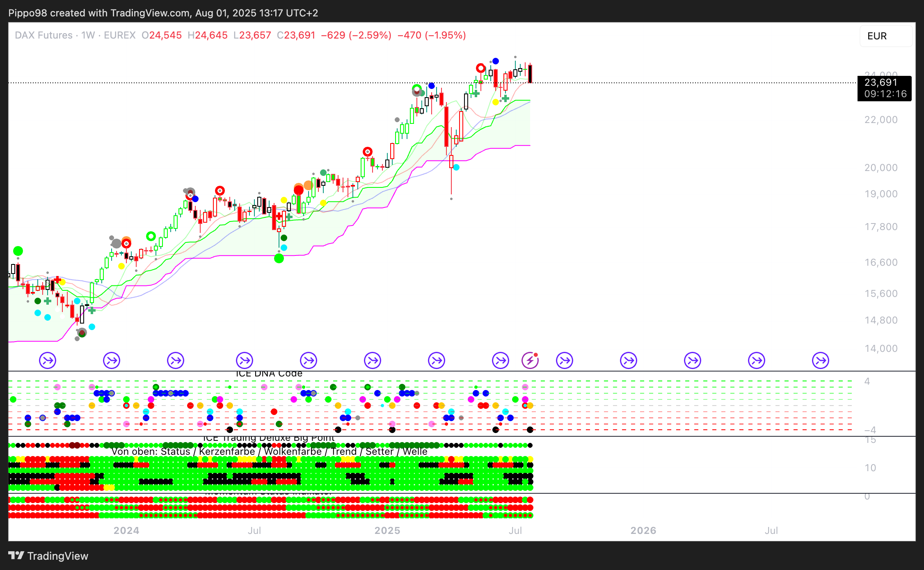The width and height of the screenshot is (924, 570).
Task: Click the 'Von oben: Status / Kerzenfarbe' legend text
Action: point(269,451)
